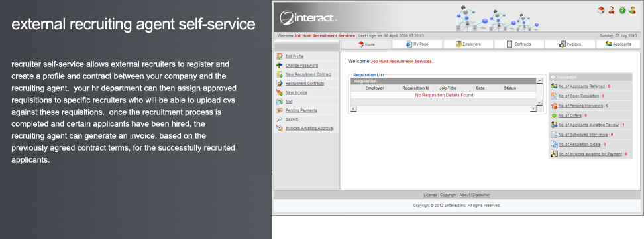Open the user profile icon in header
Viewport: 644px width, 239px height.
tap(612, 11)
